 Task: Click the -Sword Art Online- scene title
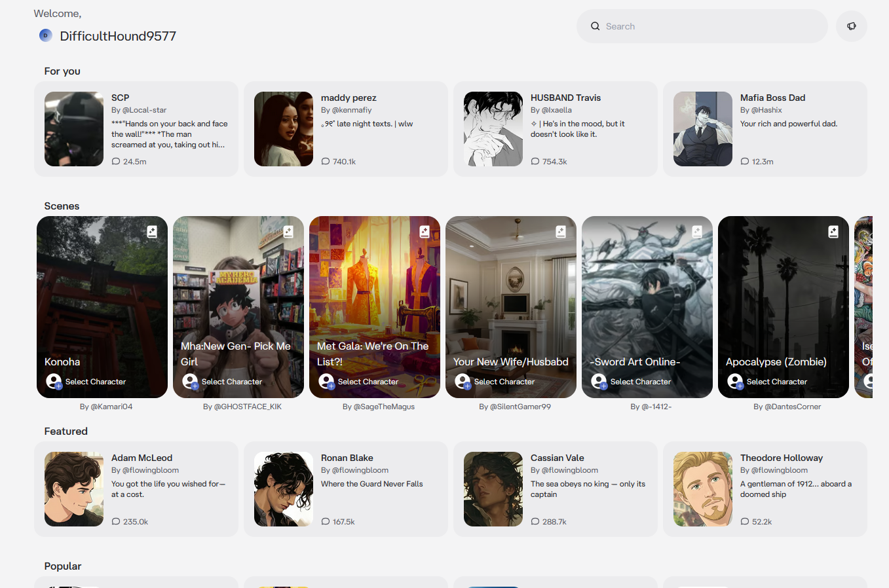[635, 362]
